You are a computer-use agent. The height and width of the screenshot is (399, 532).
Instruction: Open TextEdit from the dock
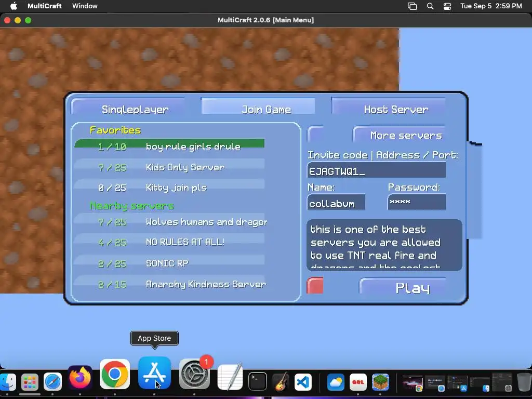[x=230, y=377]
